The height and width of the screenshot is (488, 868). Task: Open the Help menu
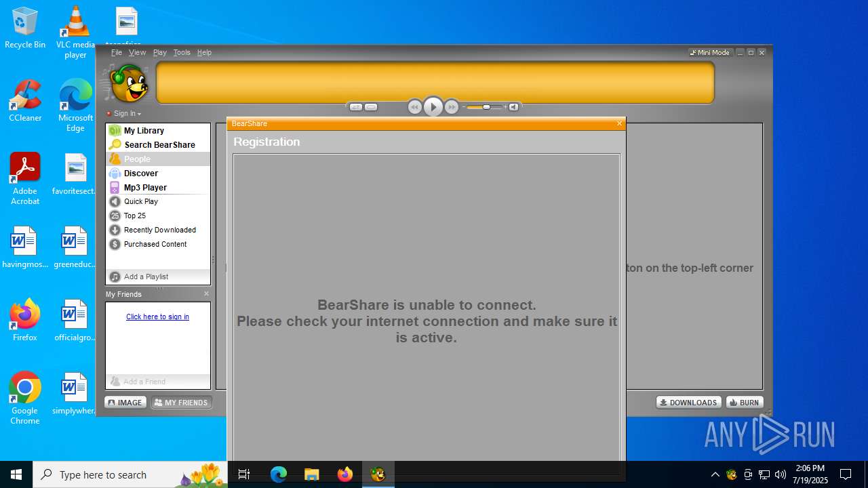[x=204, y=52]
